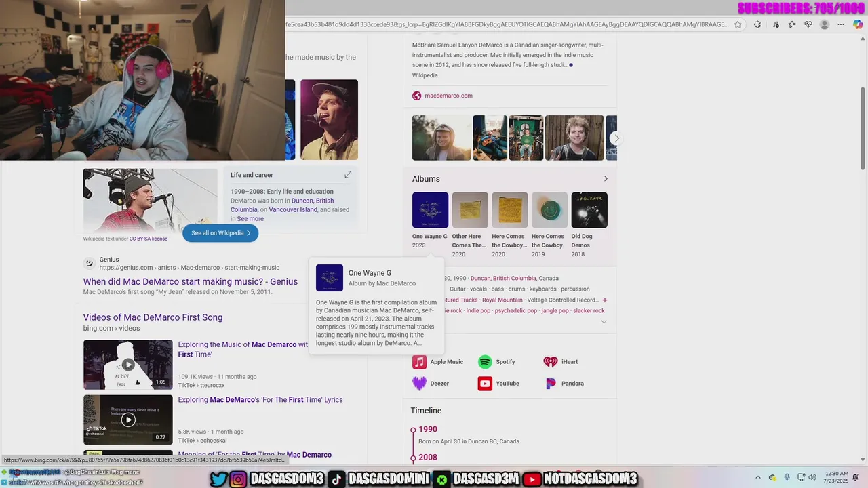868x488 pixels.
Task: Open "Exploring Mac DeMarco's 'For The First Time' Lyrics"
Action: click(260, 400)
